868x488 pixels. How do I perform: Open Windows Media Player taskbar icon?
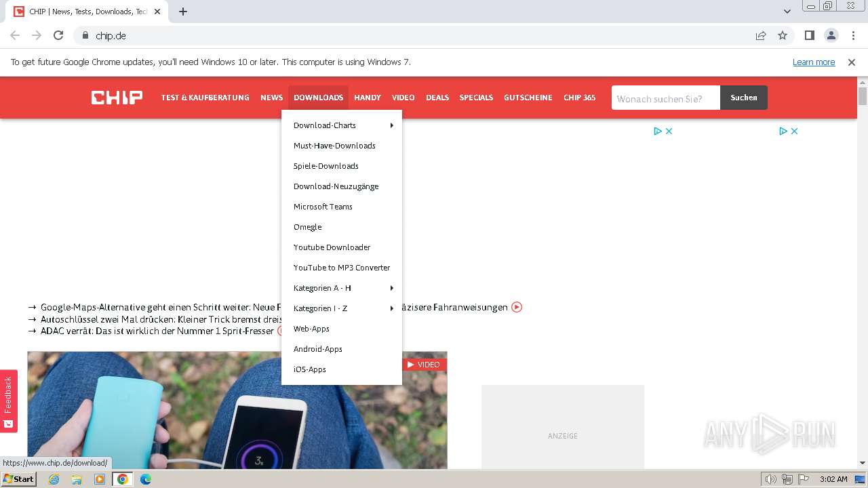coord(100,479)
